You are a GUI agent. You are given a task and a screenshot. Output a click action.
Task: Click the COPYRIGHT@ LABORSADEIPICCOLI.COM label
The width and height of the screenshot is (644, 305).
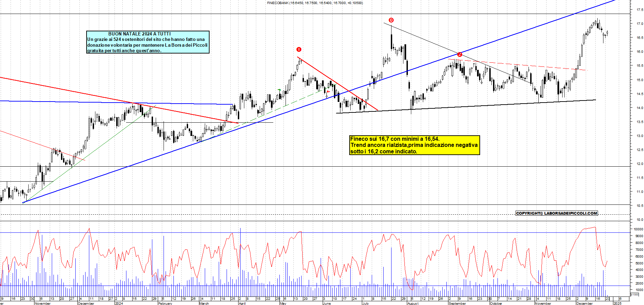click(x=557, y=213)
